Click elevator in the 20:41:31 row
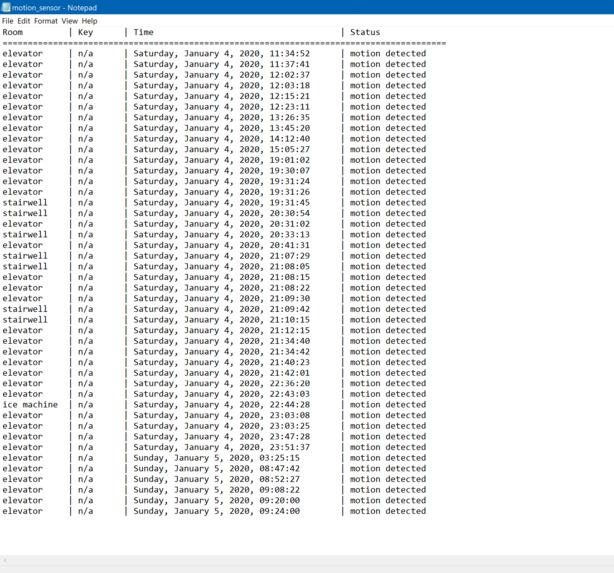Screen dimensions: 614x573 [x=22, y=245]
